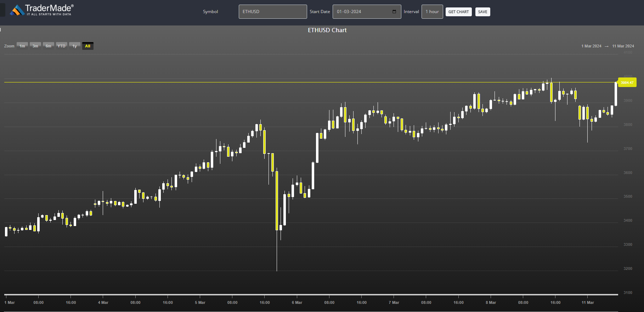Select the 6m zoom range

49,46
